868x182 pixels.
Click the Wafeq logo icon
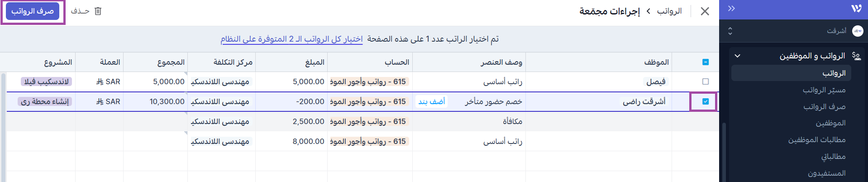tap(856, 9)
